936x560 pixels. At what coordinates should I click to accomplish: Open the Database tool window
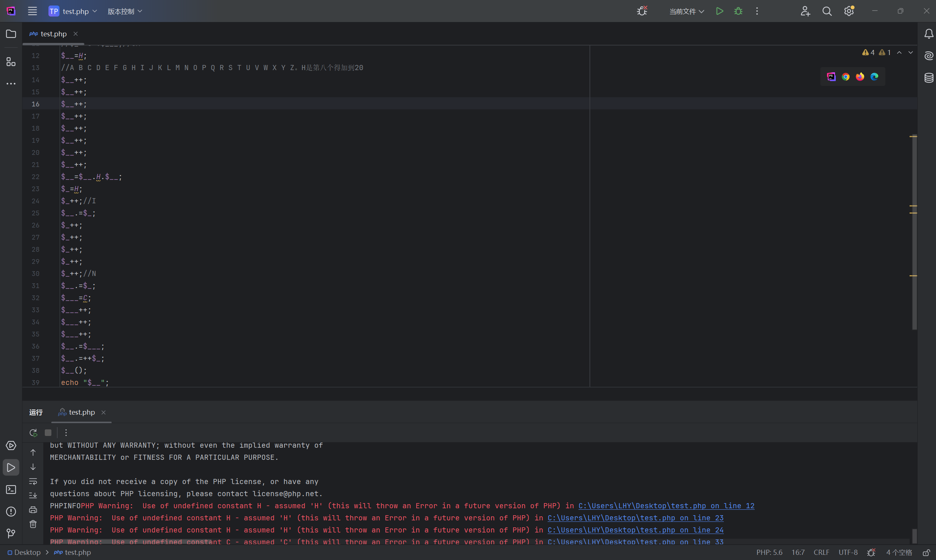(x=928, y=78)
